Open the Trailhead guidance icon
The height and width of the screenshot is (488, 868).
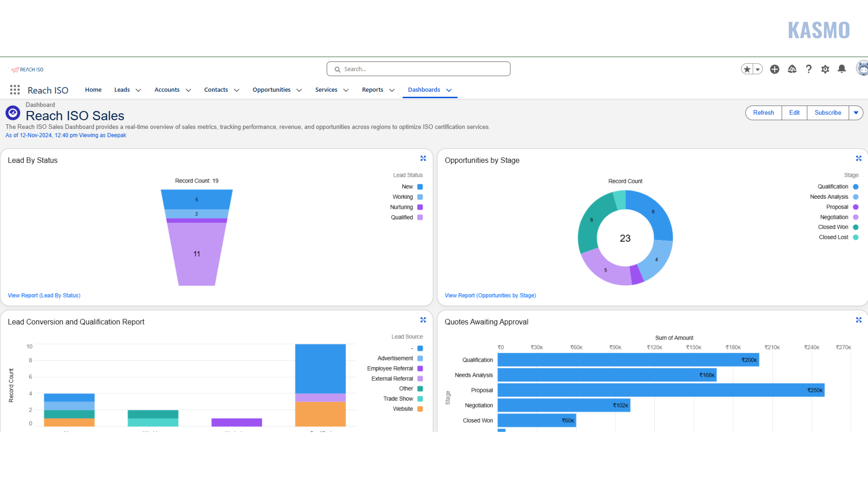coord(792,69)
